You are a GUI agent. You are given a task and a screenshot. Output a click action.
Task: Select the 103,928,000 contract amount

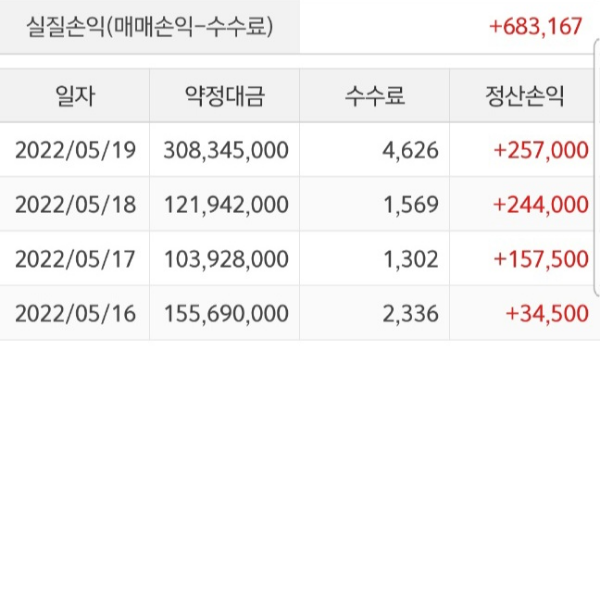coord(225,259)
